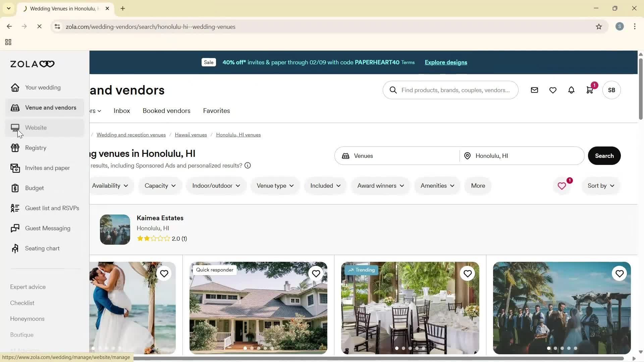This screenshot has width=644, height=362.
Task: Open the Registry section icon
Action: point(15,148)
